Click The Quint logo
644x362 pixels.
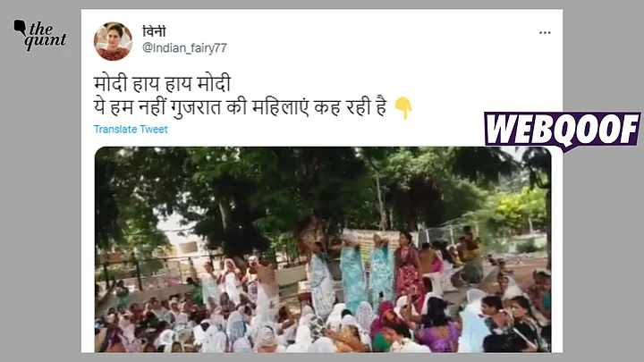(x=40, y=35)
